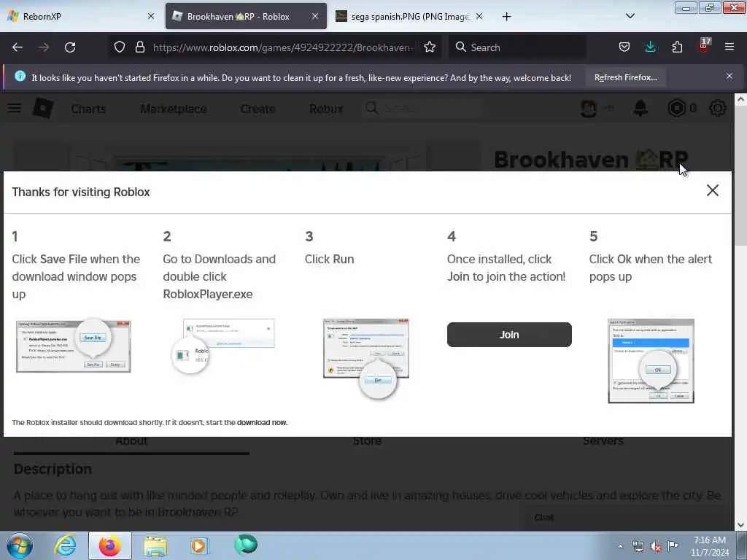Click the page scrollbar down arrow

pos(740,525)
